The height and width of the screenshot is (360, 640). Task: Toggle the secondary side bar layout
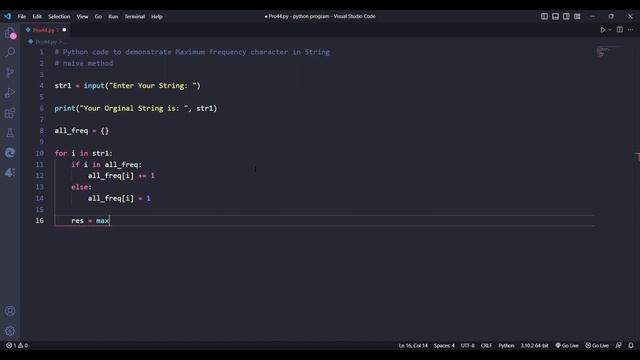[x=566, y=16]
